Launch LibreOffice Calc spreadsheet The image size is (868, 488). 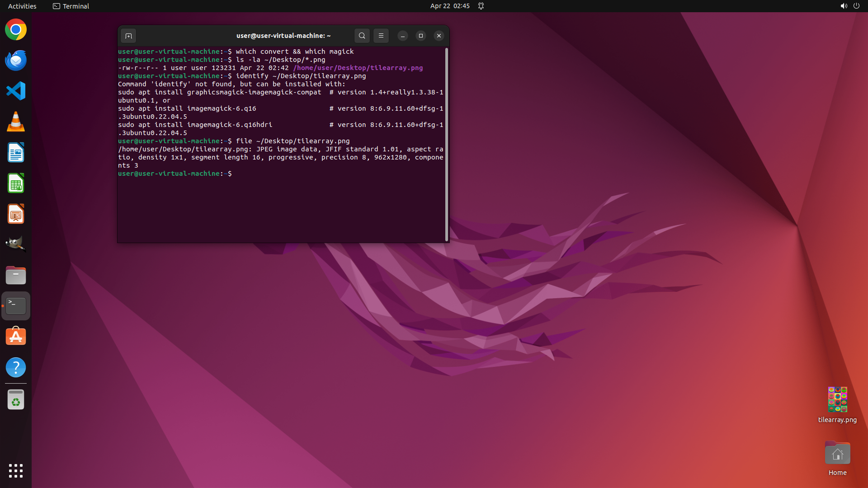pyautogui.click(x=16, y=183)
